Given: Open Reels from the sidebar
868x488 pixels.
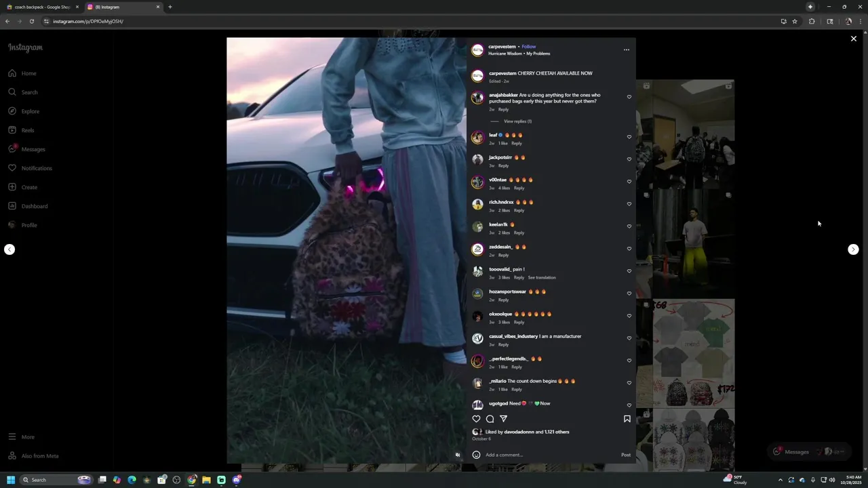Looking at the screenshot, I should coord(21,130).
